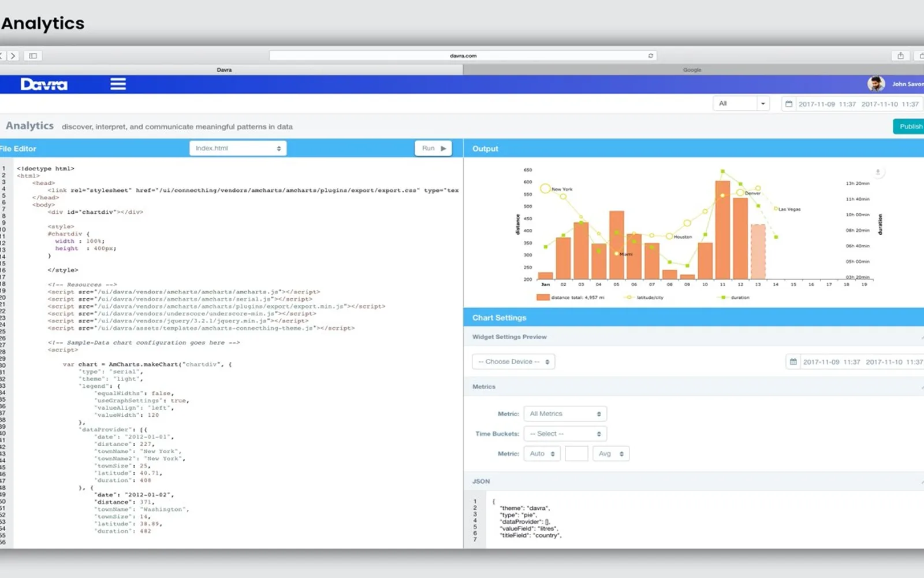Open the Avg aggregation dropdown
This screenshot has width=924, height=578.
[x=611, y=454]
